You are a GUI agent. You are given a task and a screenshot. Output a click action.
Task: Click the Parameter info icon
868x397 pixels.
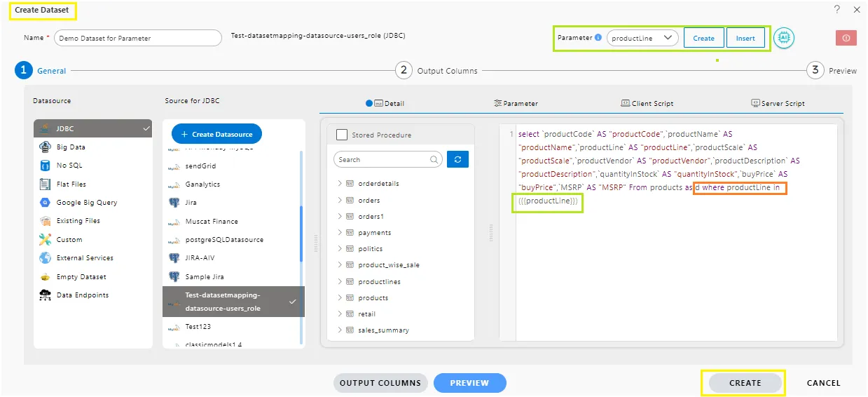pos(598,38)
